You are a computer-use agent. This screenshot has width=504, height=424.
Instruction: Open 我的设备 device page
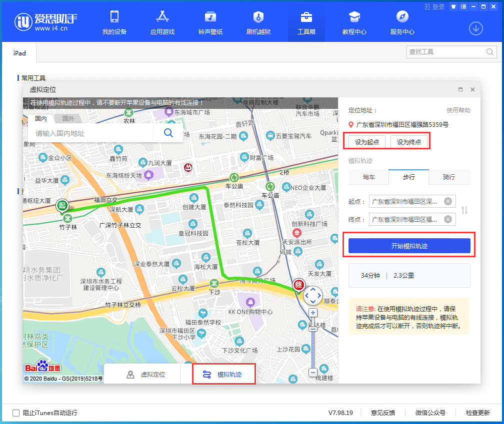pyautogui.click(x=114, y=22)
